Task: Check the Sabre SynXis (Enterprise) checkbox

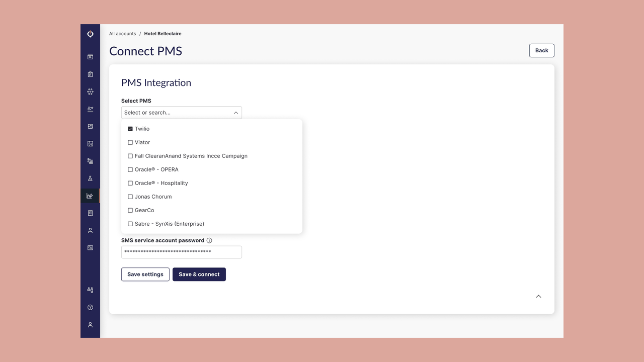Action: [130, 224]
